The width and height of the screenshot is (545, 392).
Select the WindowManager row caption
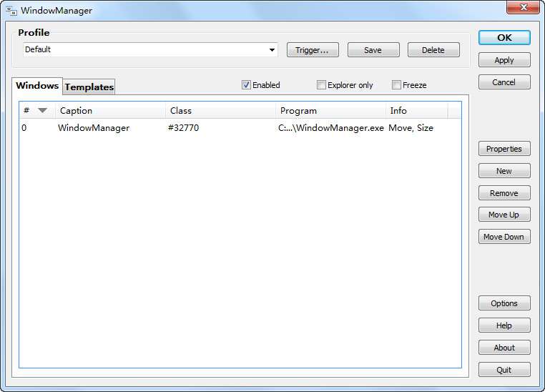(94, 128)
